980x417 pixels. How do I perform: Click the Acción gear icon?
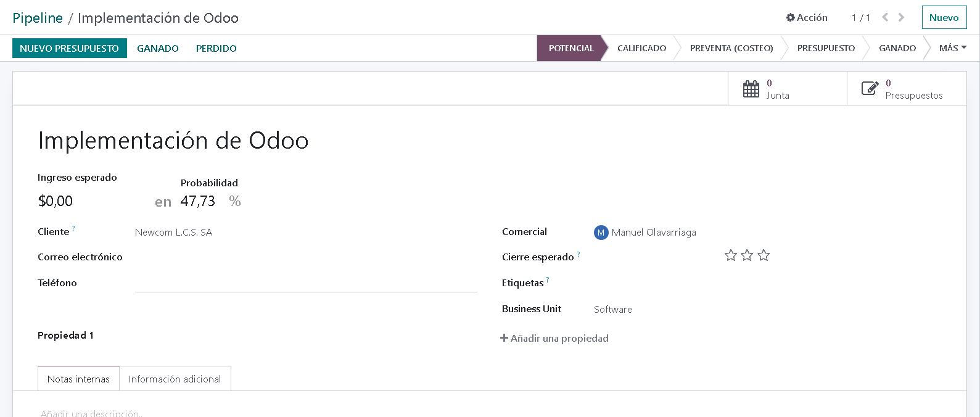click(791, 18)
